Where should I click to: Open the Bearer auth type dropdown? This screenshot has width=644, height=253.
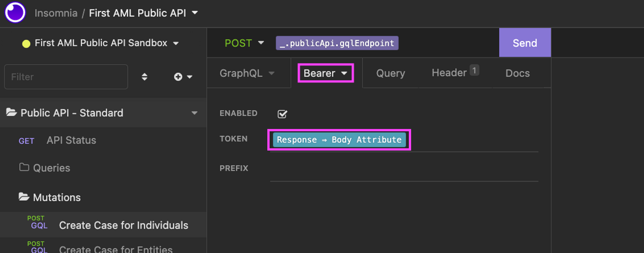click(326, 73)
